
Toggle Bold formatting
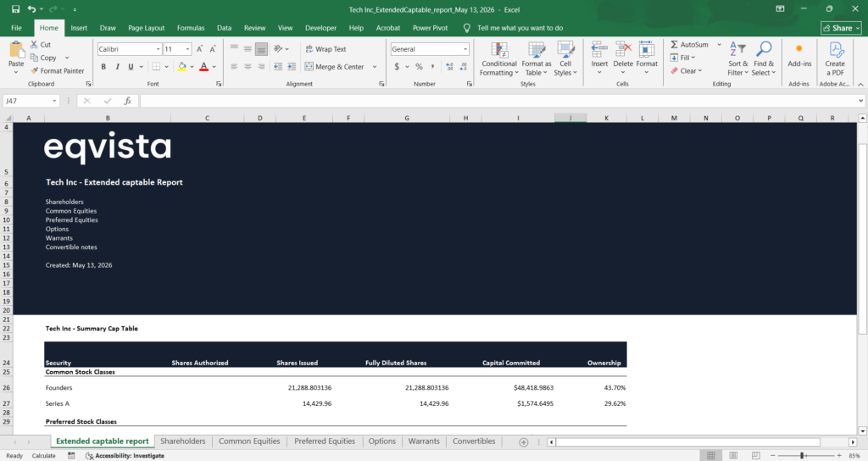click(103, 66)
